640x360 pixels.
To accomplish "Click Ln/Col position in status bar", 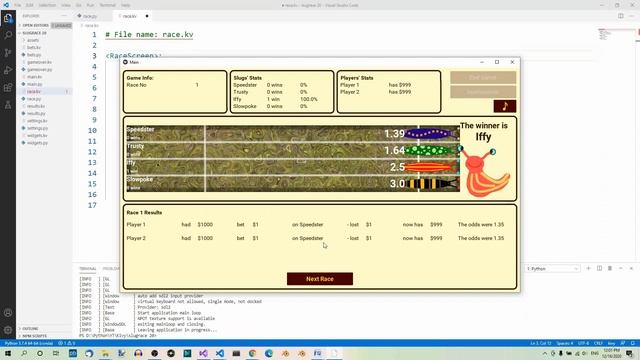I will pos(540,343).
